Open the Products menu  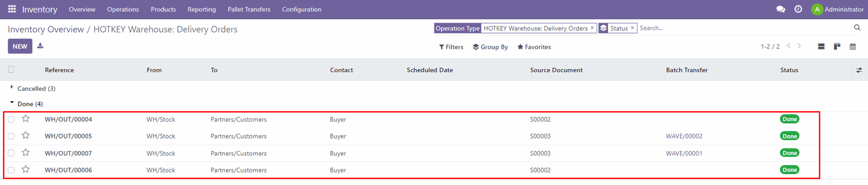[x=163, y=9]
